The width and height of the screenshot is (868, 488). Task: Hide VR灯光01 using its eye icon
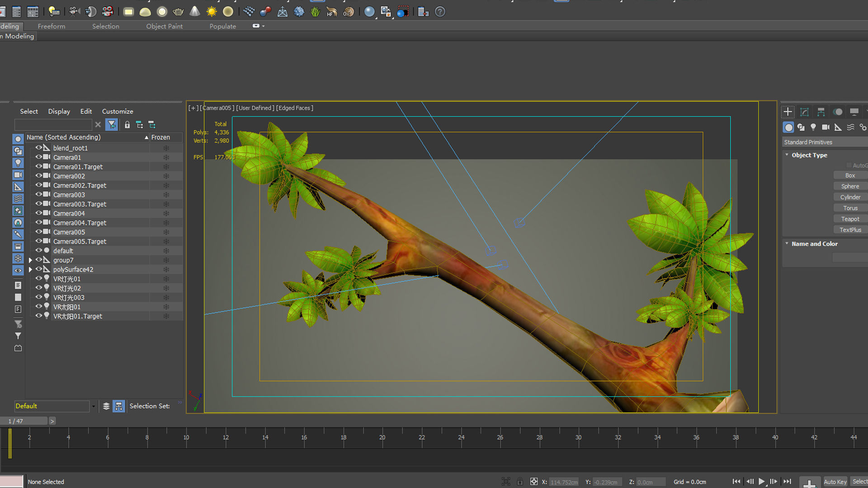click(38, 278)
